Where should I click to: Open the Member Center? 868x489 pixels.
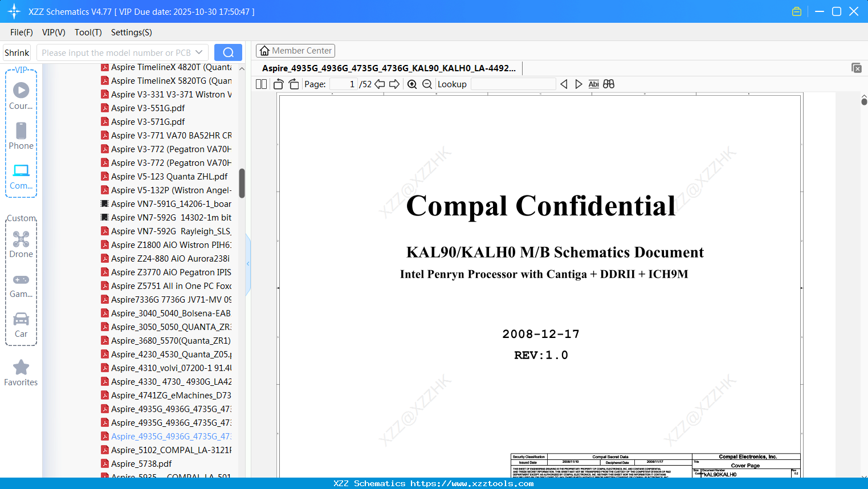tap(295, 51)
